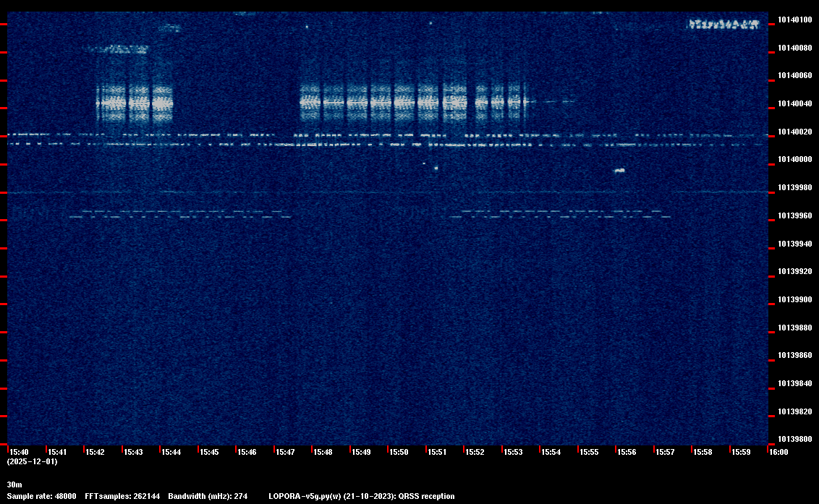Click the 10140000 frequency label
Image resolution: width=819 pixels, height=504 pixels.
[795, 159]
